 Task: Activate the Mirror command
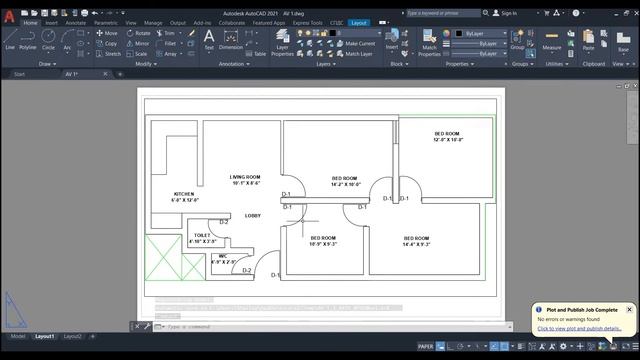tap(138, 43)
